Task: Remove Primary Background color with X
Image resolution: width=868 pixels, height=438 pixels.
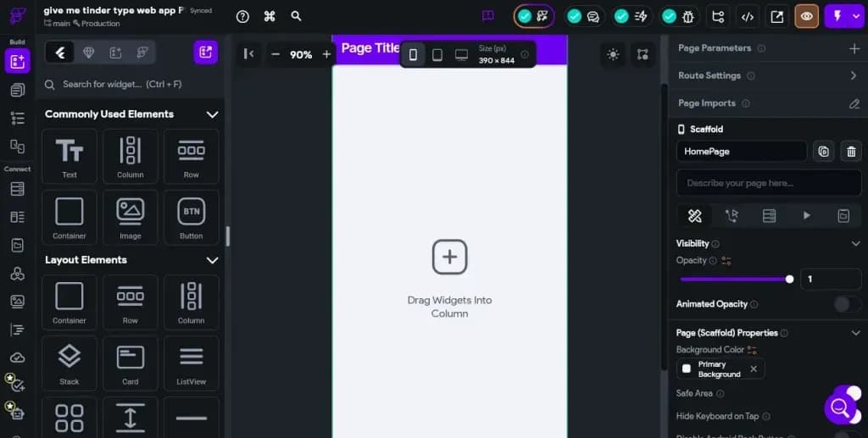Action: click(x=754, y=369)
